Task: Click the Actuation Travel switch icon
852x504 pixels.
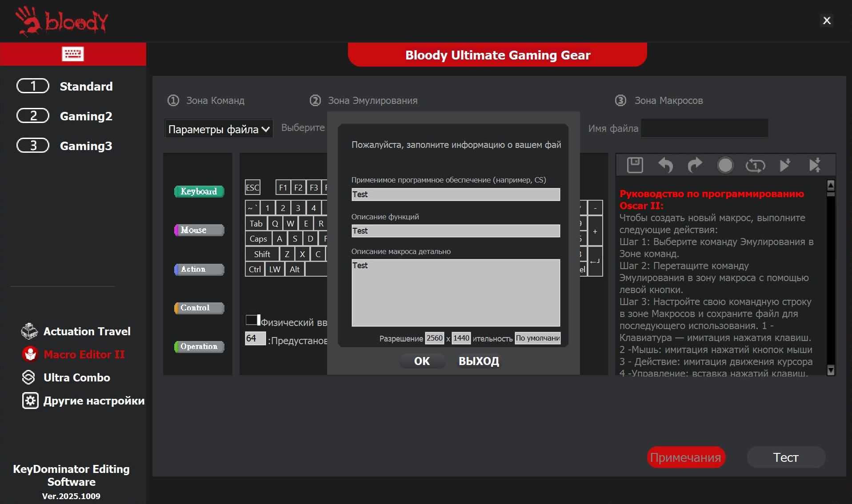Action: (29, 331)
